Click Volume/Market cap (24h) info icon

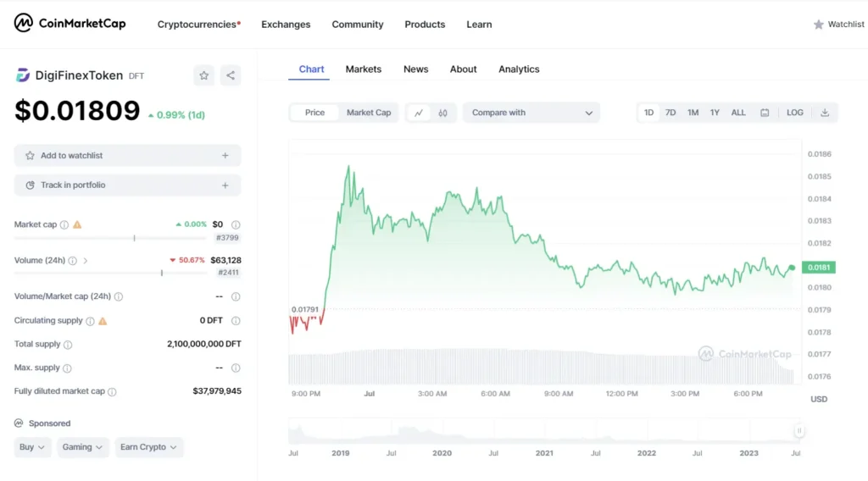(x=119, y=297)
